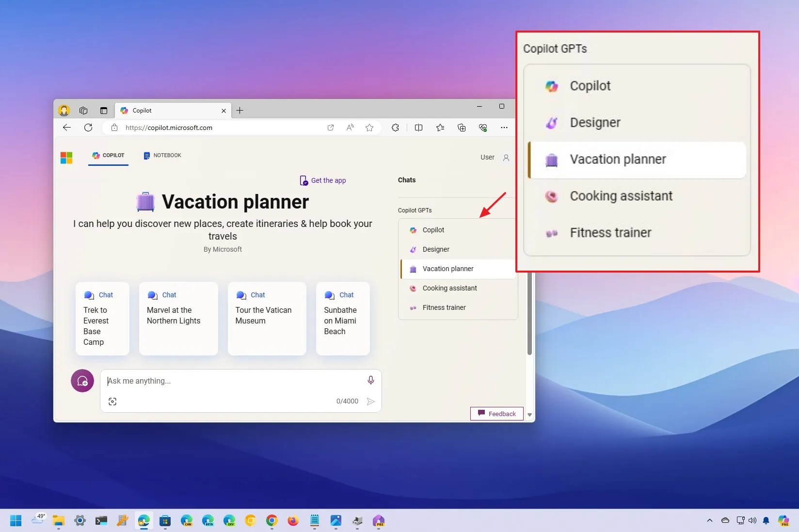Open the Edge workspaces icon

pos(83,111)
